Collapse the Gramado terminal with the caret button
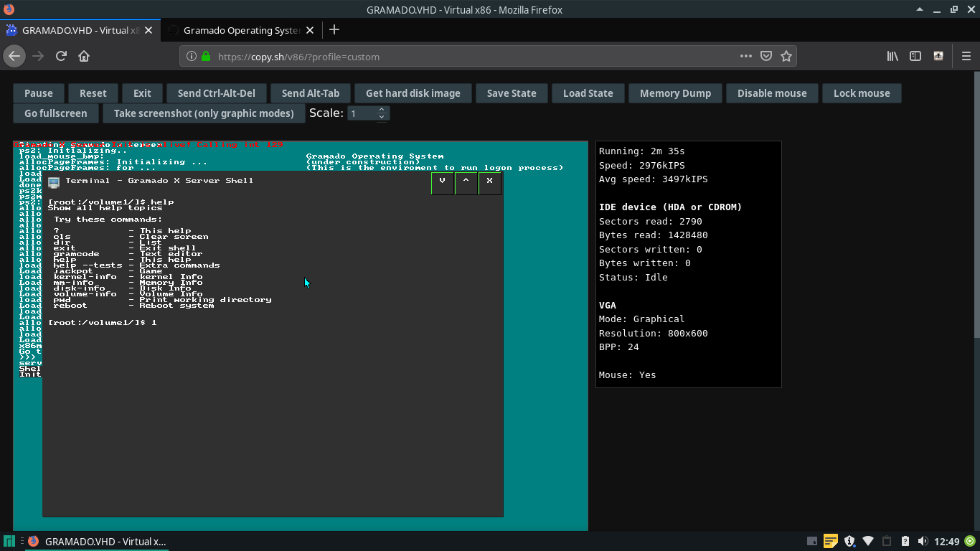This screenshot has width=980, height=551. point(466,183)
